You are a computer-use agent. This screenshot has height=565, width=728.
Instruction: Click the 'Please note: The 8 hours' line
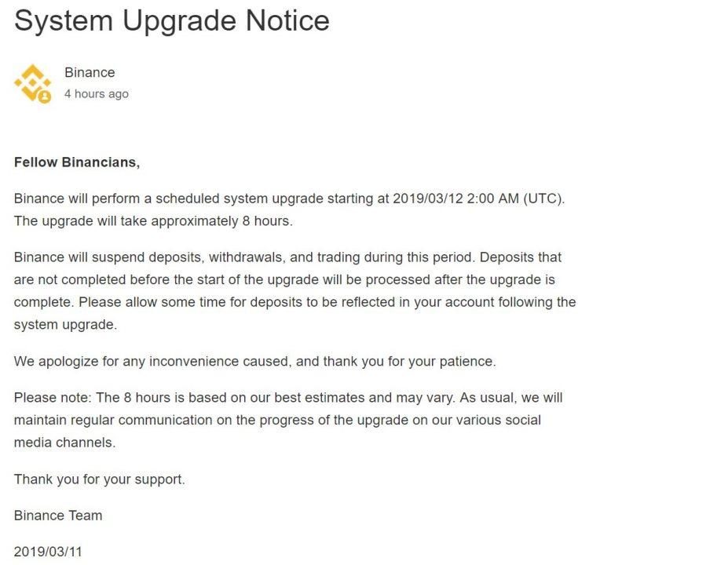[x=288, y=398]
